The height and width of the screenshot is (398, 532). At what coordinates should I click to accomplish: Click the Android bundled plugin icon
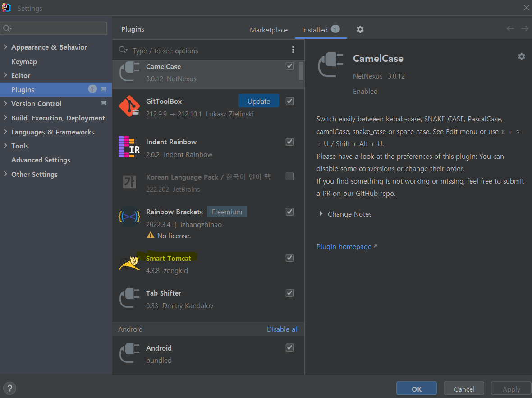pyautogui.click(x=129, y=353)
